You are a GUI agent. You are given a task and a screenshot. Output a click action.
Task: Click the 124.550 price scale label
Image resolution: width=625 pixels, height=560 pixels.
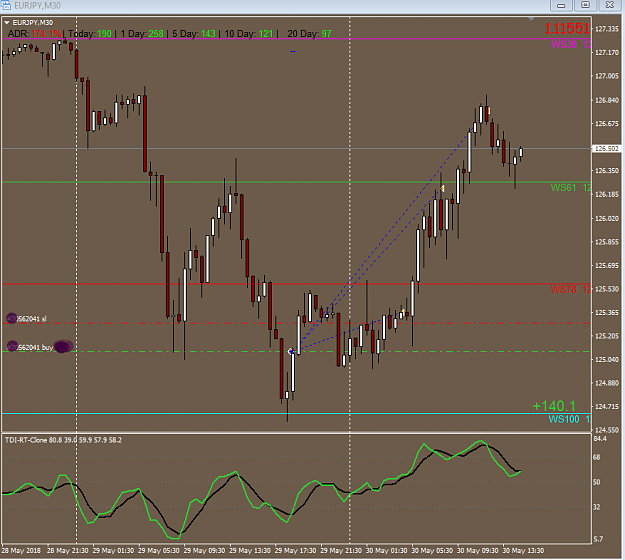[607, 430]
